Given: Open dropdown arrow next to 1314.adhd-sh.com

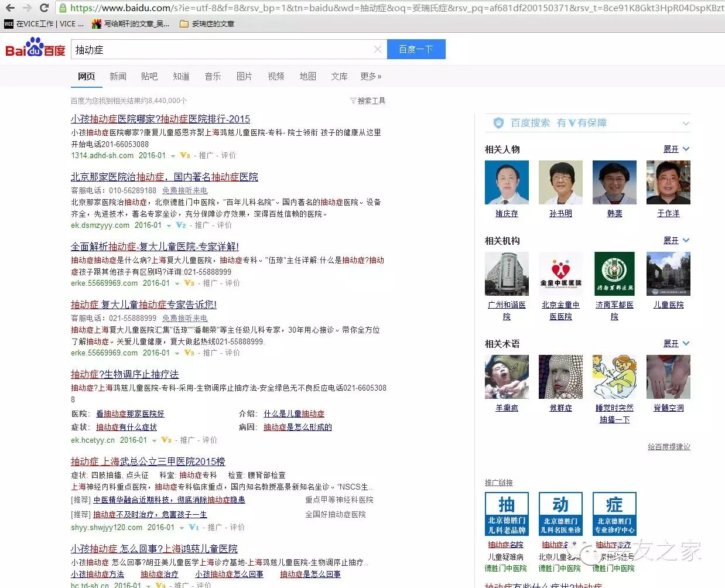Looking at the screenshot, I should tap(173, 156).
